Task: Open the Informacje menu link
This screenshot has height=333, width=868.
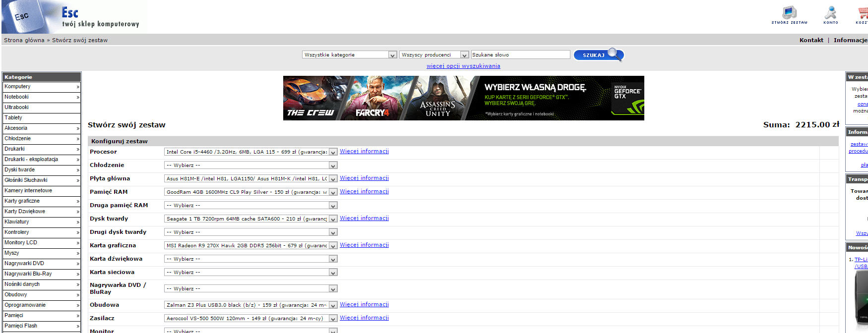Action: coord(850,40)
